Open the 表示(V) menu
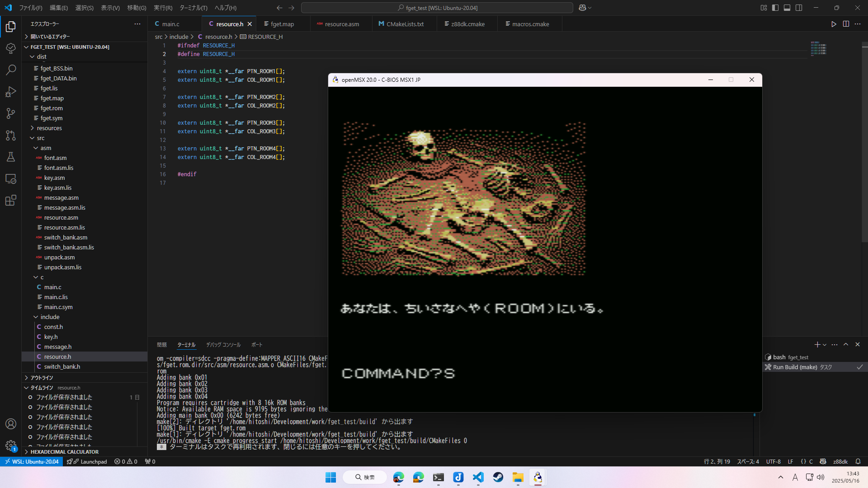The height and width of the screenshot is (488, 868). tap(110, 8)
